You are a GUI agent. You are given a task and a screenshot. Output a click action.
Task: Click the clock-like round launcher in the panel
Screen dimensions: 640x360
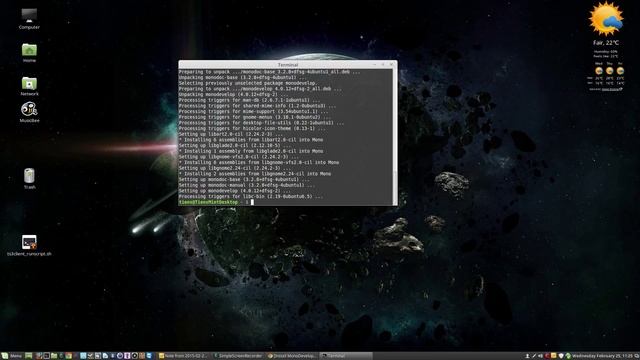point(120,356)
